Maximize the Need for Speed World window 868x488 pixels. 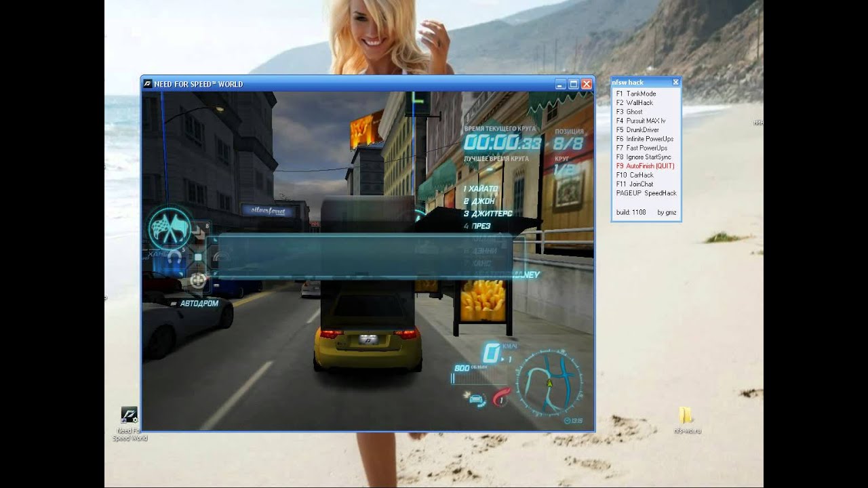coord(573,84)
